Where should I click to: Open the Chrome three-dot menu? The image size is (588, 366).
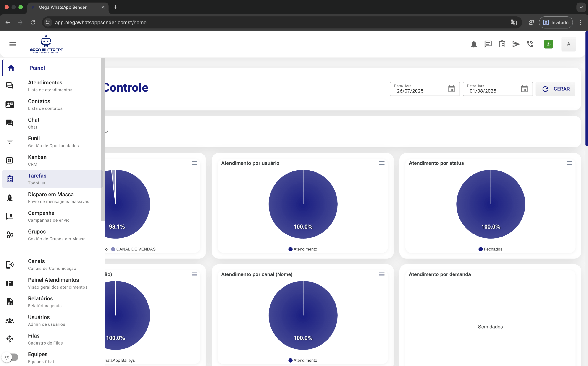coord(580,22)
